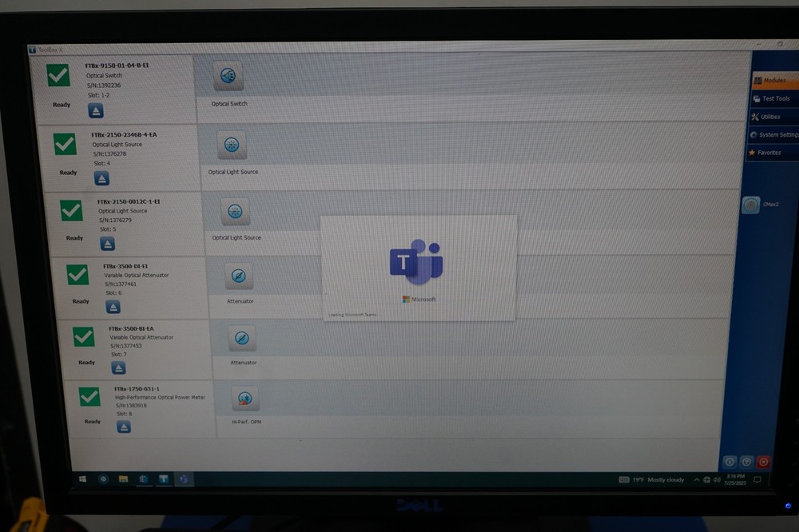Screen dimensions: 799x532
Task: Click serial number S/N:1392236 text
Action: pyautogui.click(x=103, y=85)
